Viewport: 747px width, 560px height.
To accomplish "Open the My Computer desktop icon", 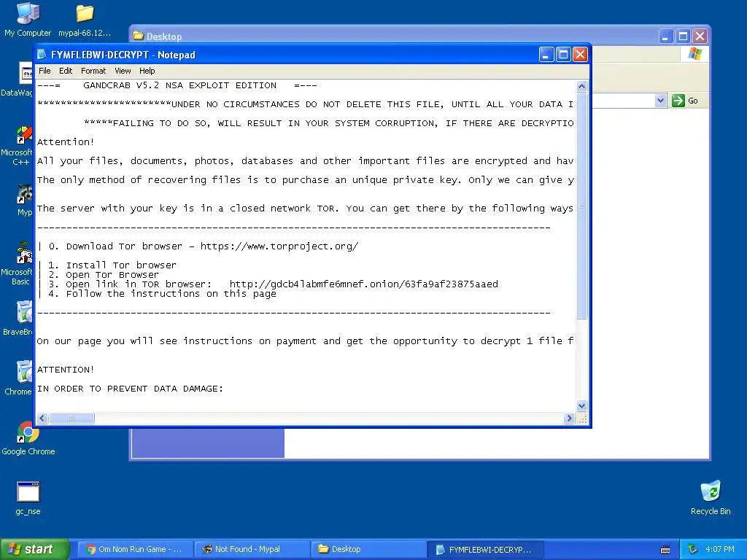I will point(28,19).
